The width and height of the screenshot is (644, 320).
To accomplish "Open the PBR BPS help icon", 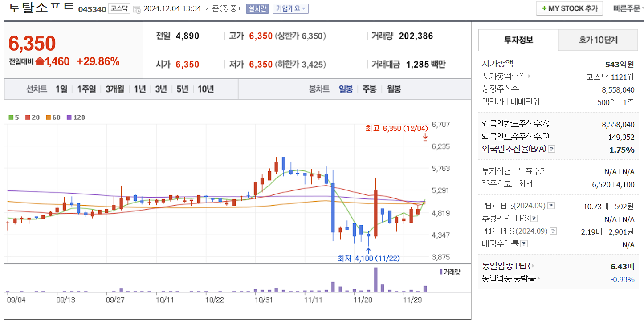I will pyautogui.click(x=553, y=231).
